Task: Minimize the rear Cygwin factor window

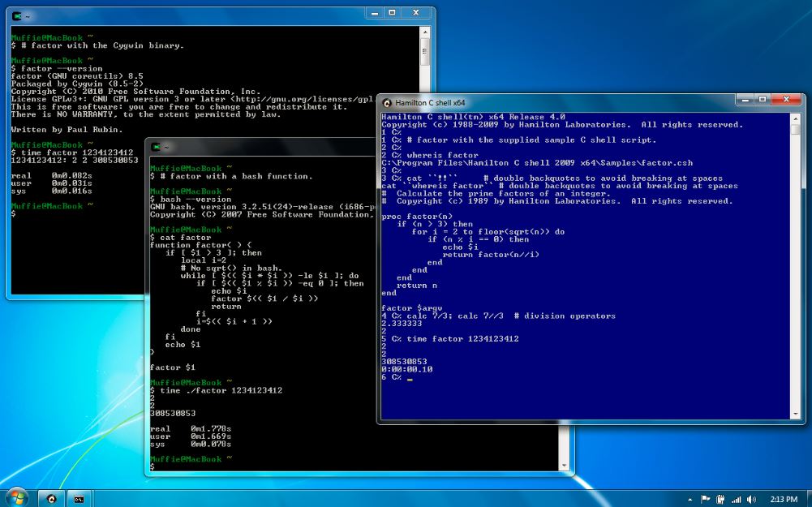Action: (375, 13)
